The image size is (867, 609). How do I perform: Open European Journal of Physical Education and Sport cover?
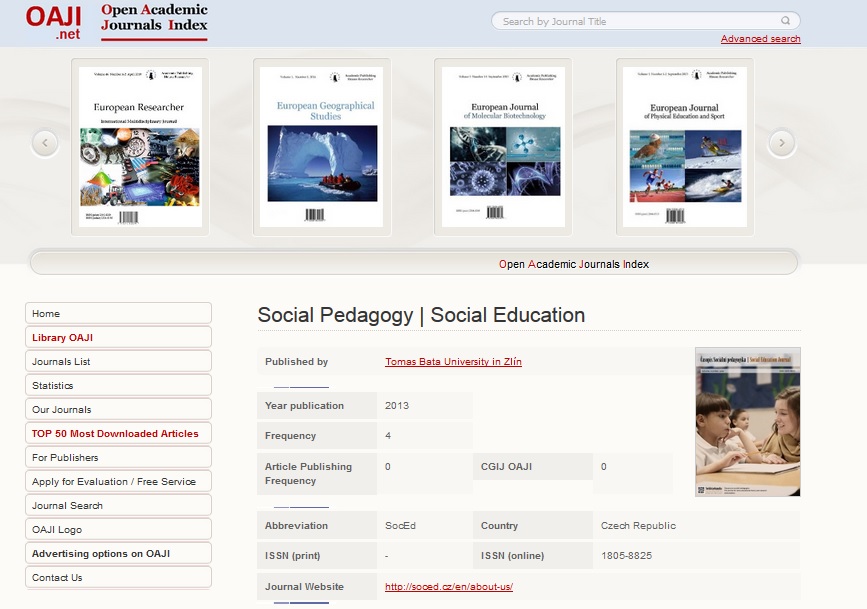tap(685, 147)
